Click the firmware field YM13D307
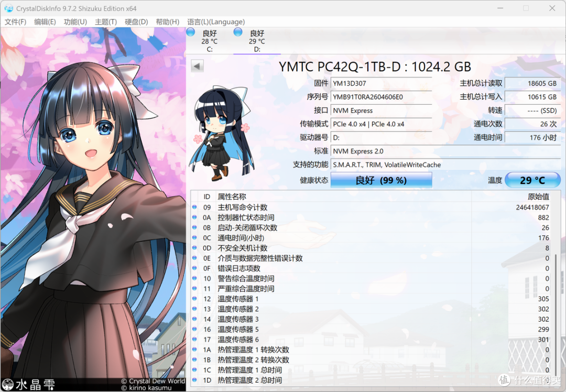This screenshot has width=566, height=392. tap(381, 83)
